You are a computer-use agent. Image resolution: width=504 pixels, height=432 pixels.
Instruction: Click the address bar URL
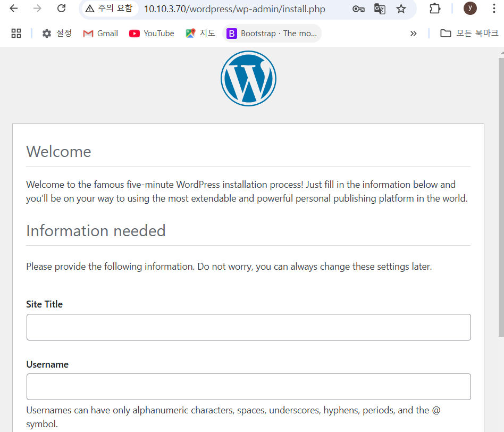click(x=234, y=9)
